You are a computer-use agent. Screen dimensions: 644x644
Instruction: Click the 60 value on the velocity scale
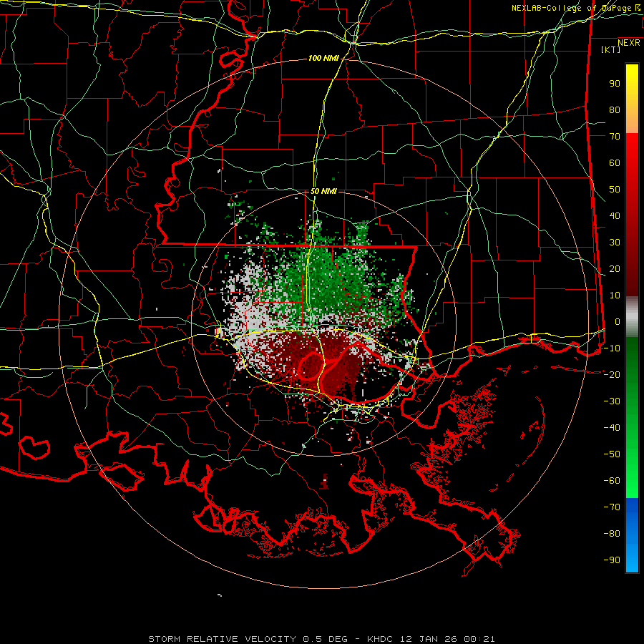pos(615,162)
